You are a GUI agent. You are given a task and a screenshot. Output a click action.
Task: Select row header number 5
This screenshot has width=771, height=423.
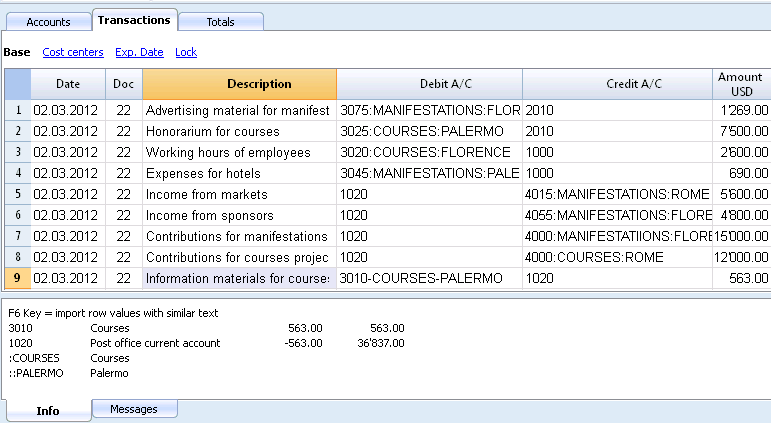tap(18, 194)
